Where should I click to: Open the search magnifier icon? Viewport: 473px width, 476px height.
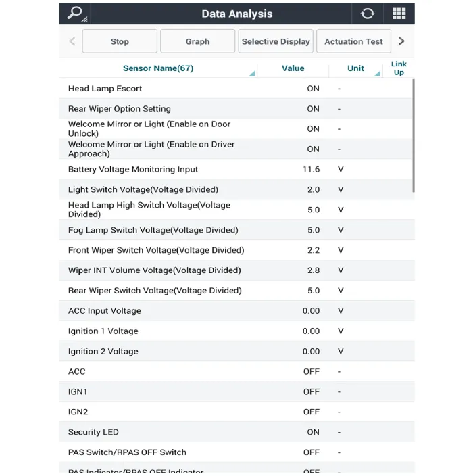tap(75, 14)
